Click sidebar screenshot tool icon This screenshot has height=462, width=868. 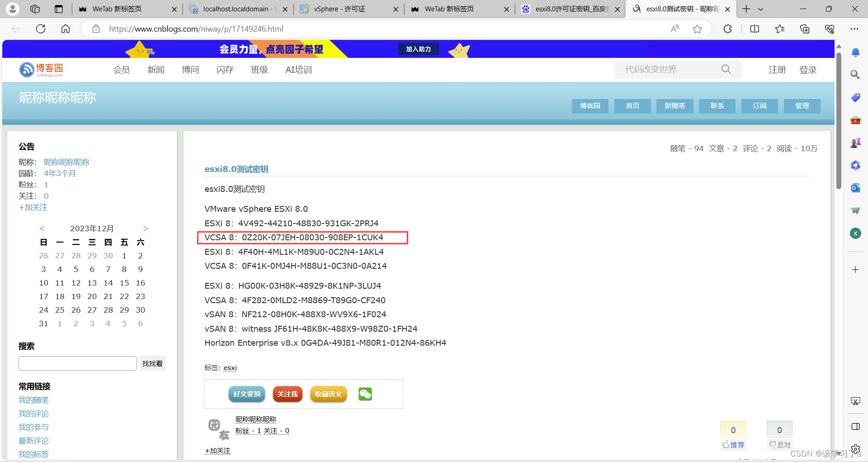point(855,401)
